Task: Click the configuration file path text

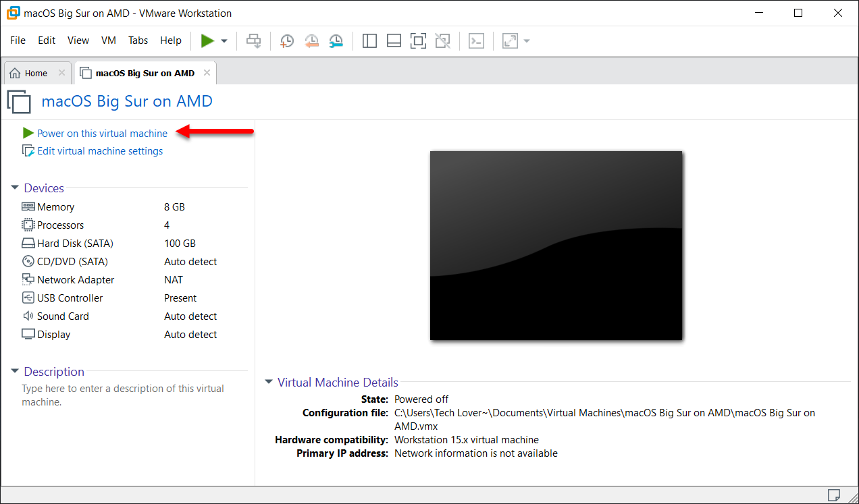Action: pyautogui.click(x=604, y=420)
